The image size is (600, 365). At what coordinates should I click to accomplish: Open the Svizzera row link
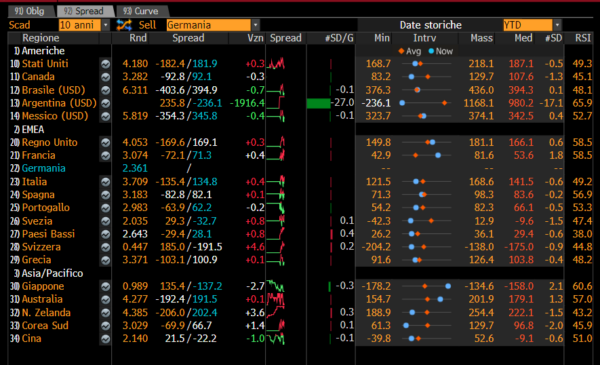point(41,247)
